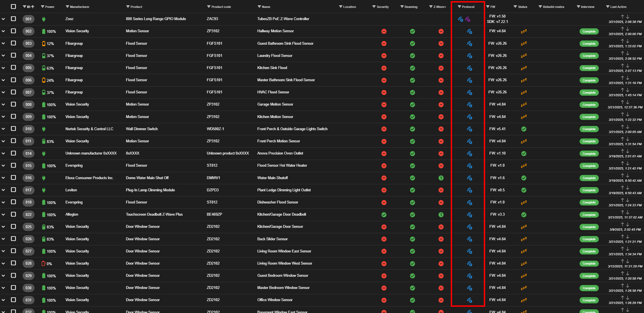Viewport: 644px width, 313px height.
Task: Click the red Z-Wave+ icon for Dishwasher Flood Sensor
Action: 441,202
